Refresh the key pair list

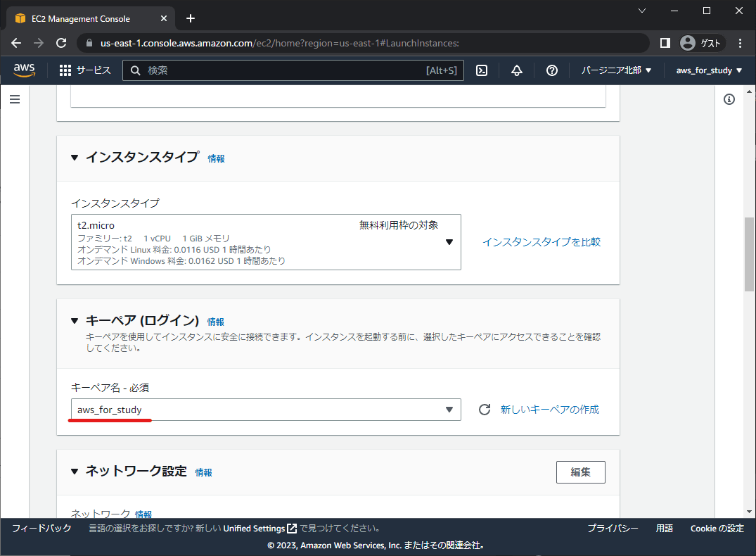(485, 410)
